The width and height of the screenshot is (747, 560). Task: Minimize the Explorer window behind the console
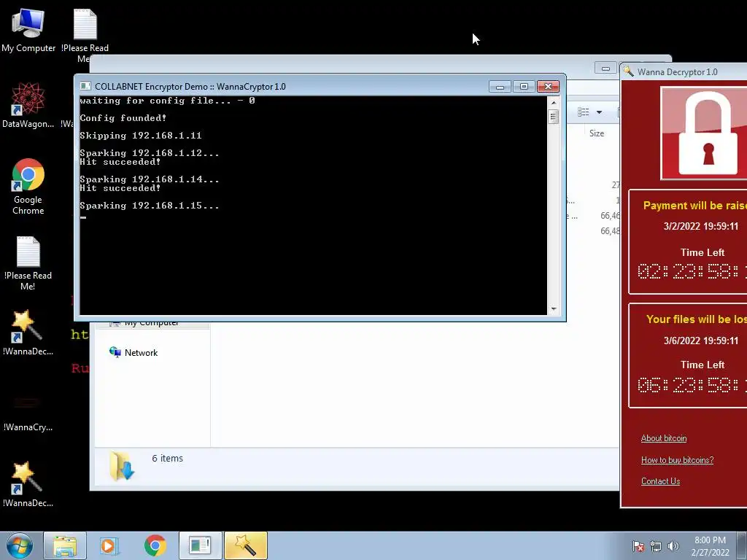[x=605, y=68]
